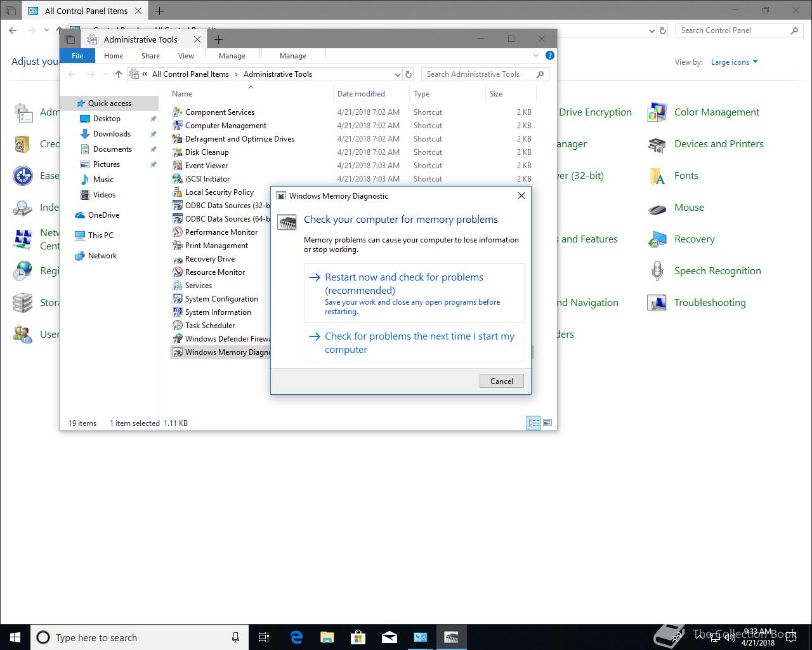Open the Administrative Tools address history dropdown
The image size is (812, 650).
[397, 74]
